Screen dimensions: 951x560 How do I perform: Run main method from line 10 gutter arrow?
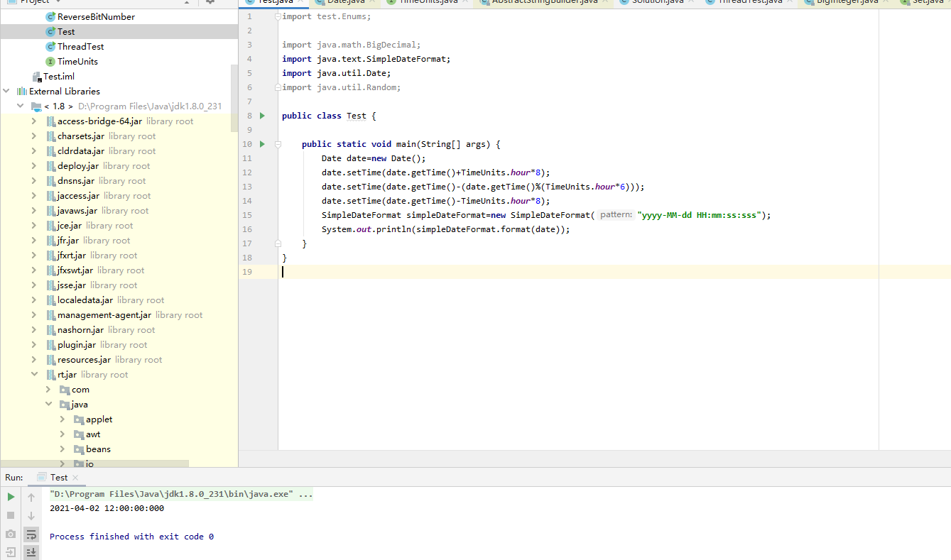[x=262, y=144]
